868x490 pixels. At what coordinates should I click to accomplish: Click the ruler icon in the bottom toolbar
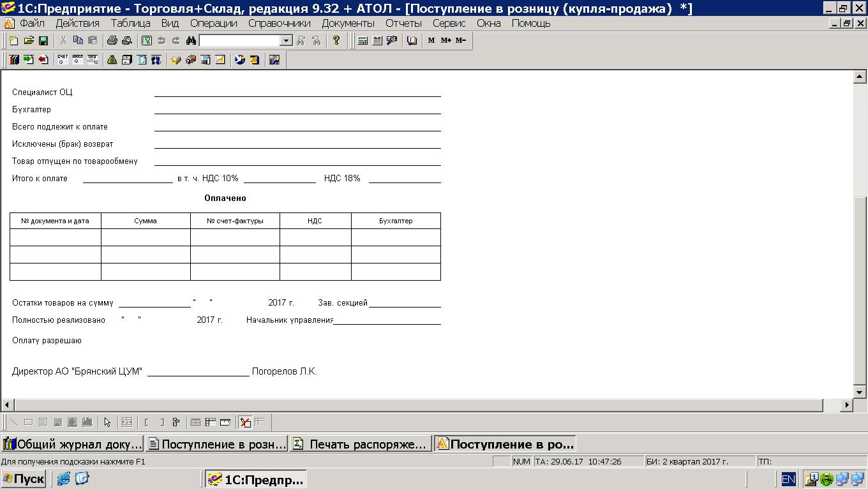click(225, 422)
